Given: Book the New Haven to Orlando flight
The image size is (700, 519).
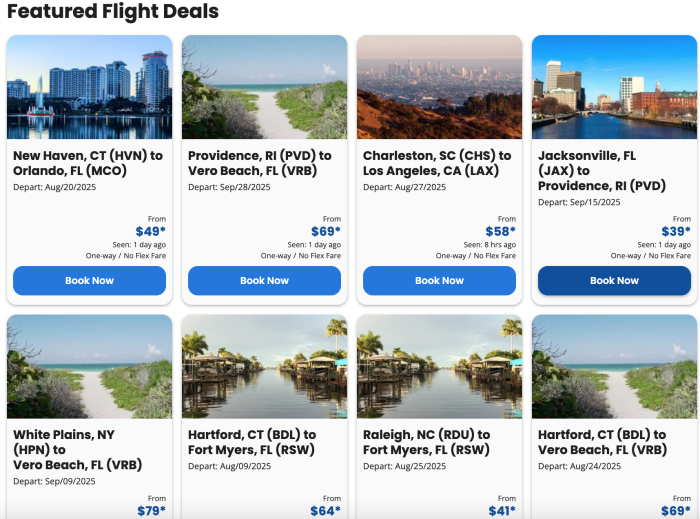Looking at the screenshot, I should [x=89, y=281].
